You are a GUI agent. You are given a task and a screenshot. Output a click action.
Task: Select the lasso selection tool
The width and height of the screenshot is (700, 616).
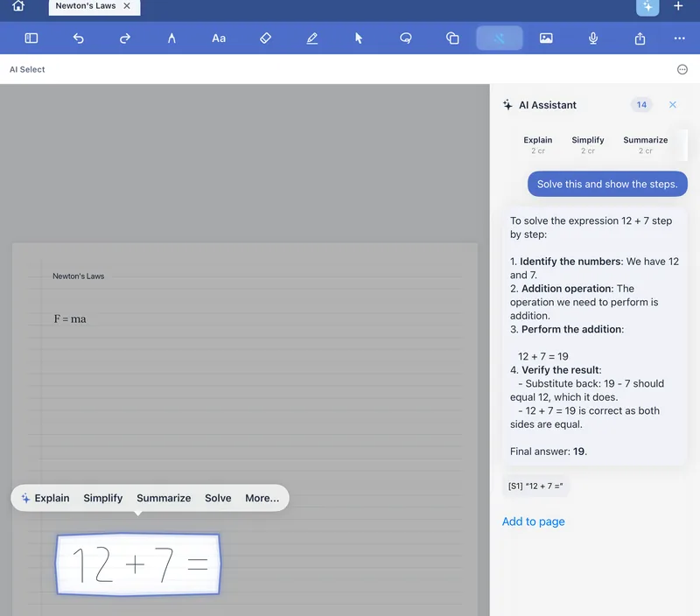(x=405, y=38)
